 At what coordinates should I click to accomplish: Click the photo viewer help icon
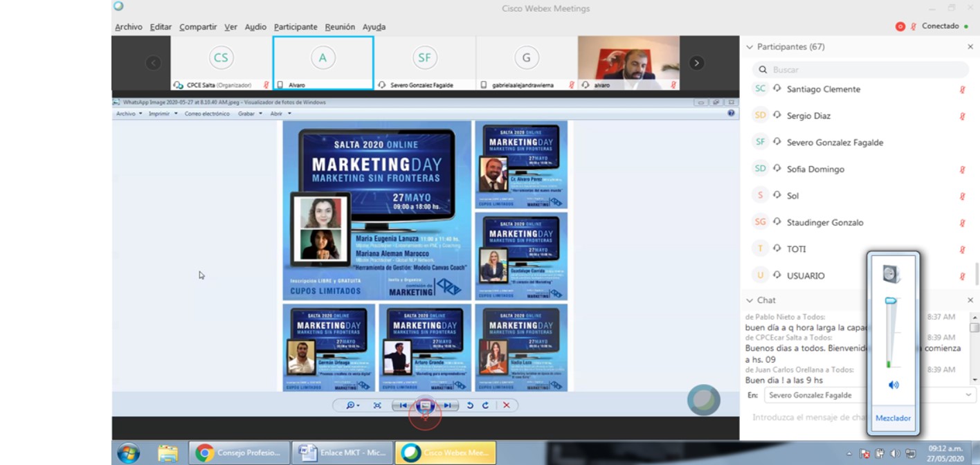point(731,113)
